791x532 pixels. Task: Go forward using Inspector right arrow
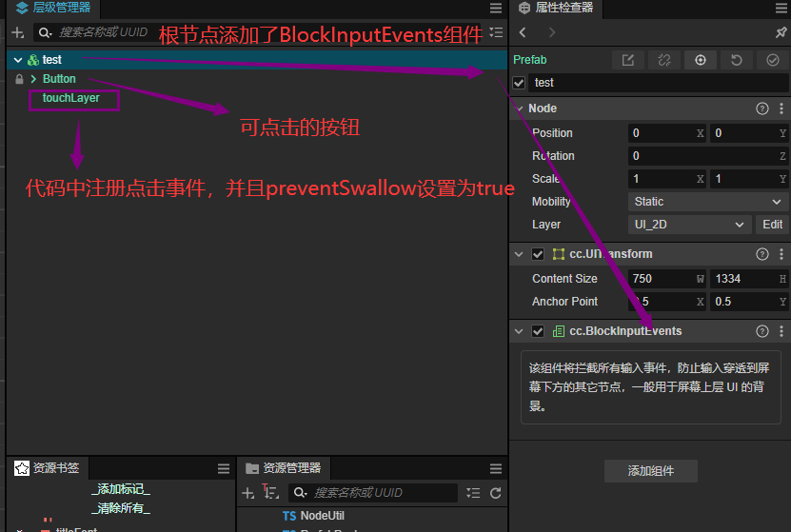click(x=552, y=32)
